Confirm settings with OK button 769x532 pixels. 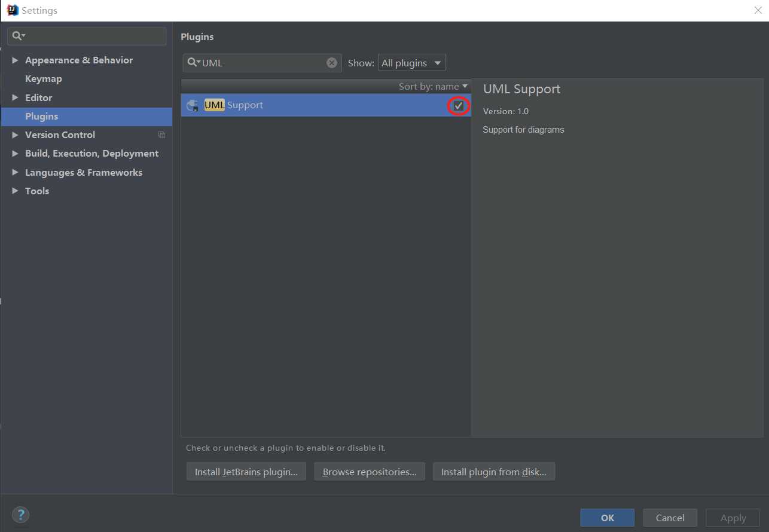tap(608, 518)
